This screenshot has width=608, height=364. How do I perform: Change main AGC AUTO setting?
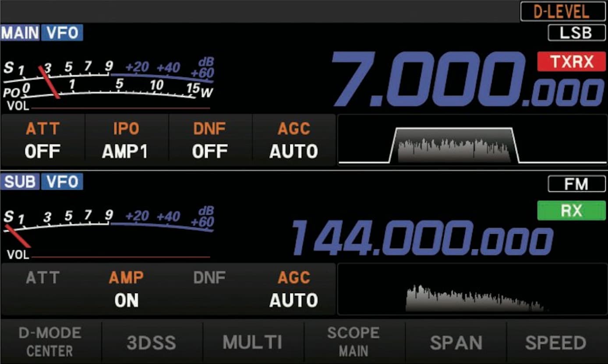point(294,140)
